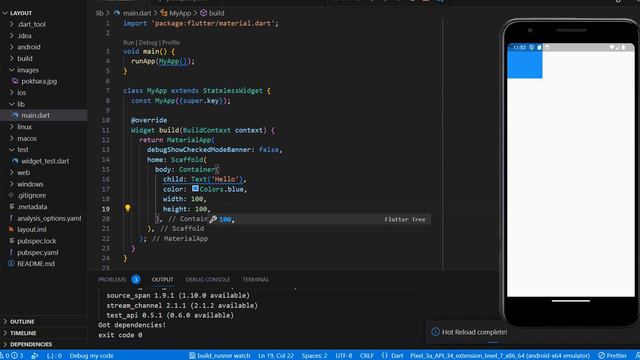Open README.md file
The width and height of the screenshot is (640, 360).
point(36,264)
